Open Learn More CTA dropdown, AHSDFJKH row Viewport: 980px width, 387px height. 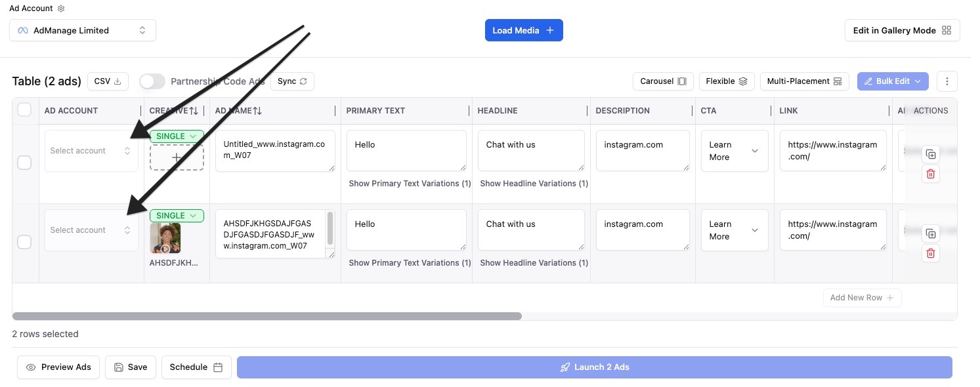coord(735,230)
